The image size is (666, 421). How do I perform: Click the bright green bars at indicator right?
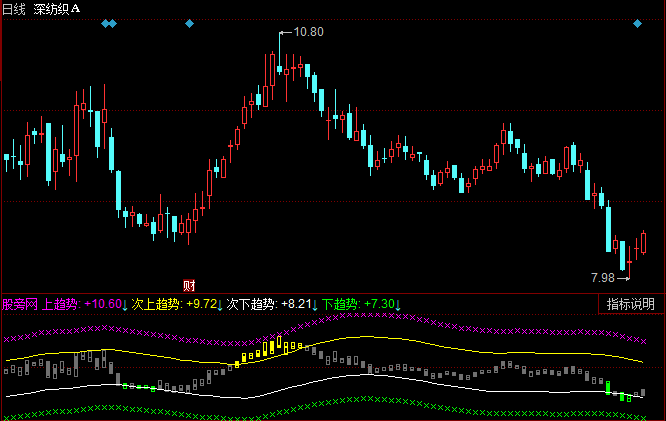(616, 392)
